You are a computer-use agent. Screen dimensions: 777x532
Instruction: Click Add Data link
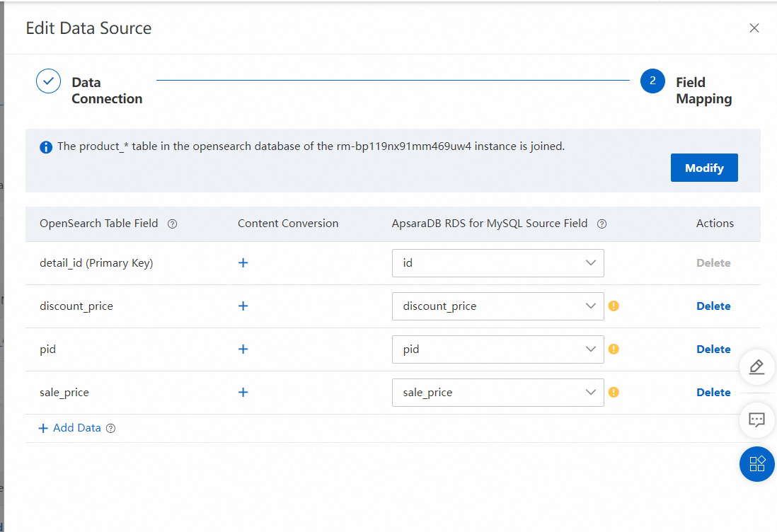(70, 428)
